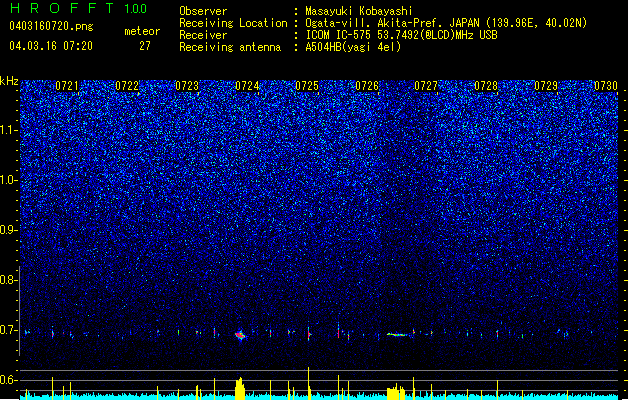Click the 0728 time marker
Screen dimensions: 629x400
pos(486,86)
